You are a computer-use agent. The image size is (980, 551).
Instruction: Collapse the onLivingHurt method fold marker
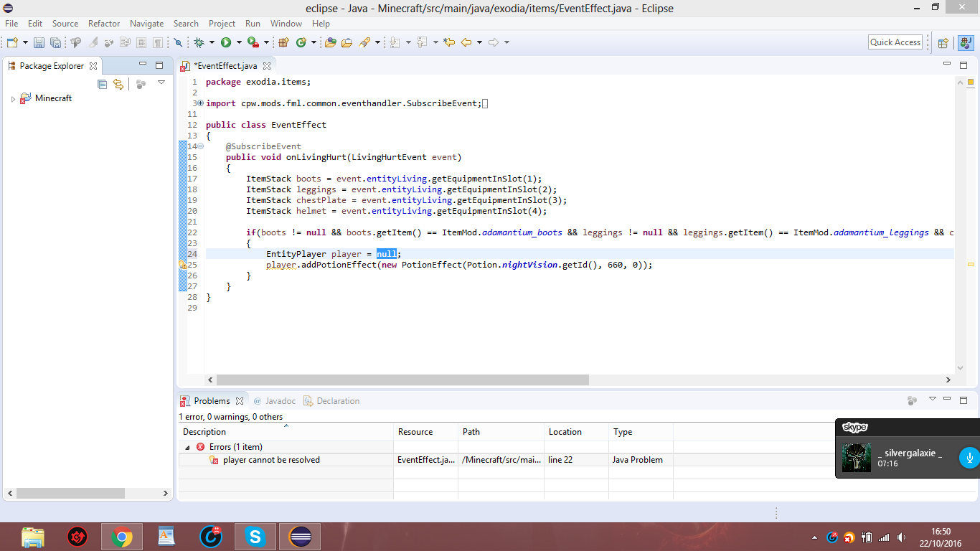point(200,146)
